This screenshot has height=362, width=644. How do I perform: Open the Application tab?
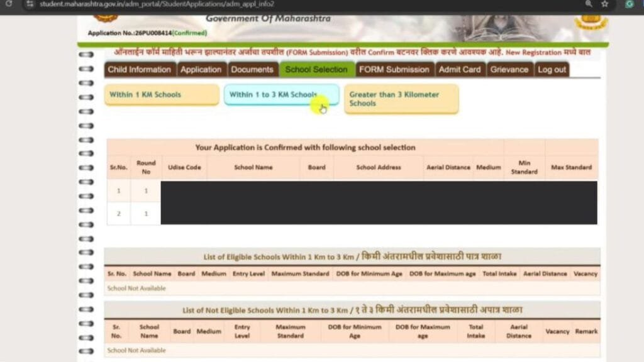click(201, 69)
